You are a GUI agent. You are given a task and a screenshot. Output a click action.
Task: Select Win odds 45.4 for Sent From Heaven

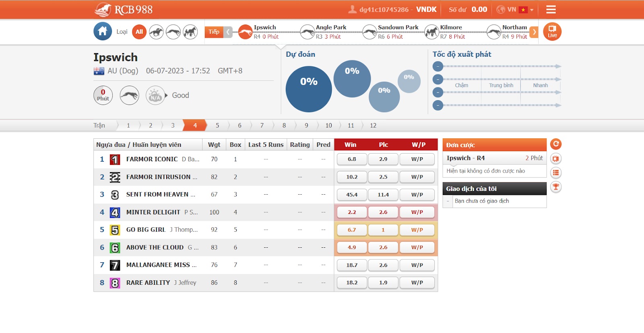coord(352,195)
